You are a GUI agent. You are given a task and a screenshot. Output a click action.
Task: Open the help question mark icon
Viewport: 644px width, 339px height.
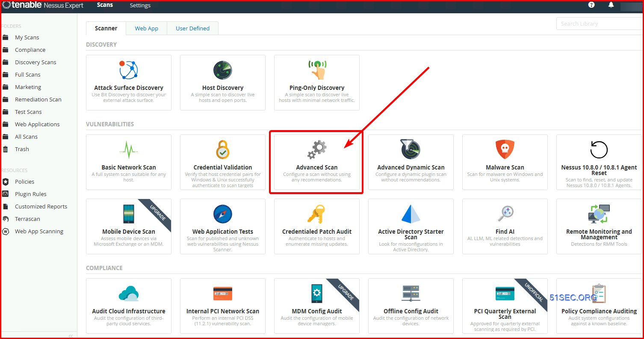(x=591, y=5)
